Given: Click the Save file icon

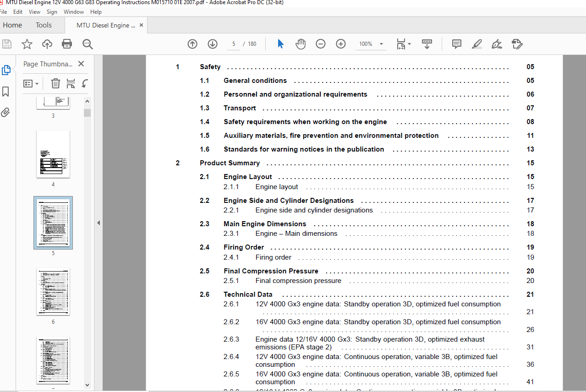Looking at the screenshot, I should [x=7, y=44].
